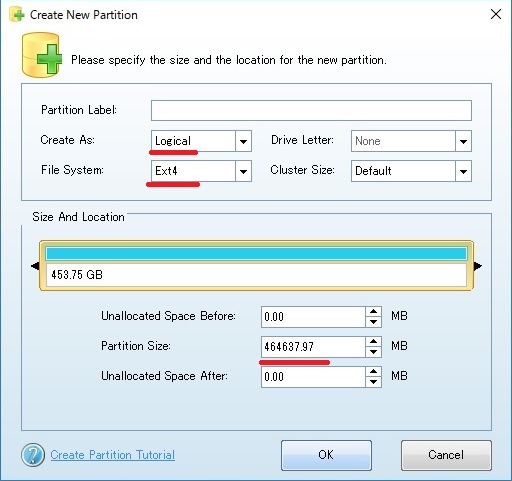Increase Unallocated Space Before with up arrow
Viewport: 512px width, 481px height.
click(x=373, y=311)
